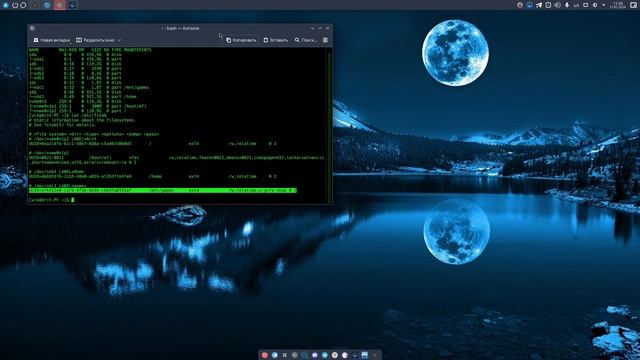Open the clock and calendar widget
The height and width of the screenshot is (360, 640).
617,5
